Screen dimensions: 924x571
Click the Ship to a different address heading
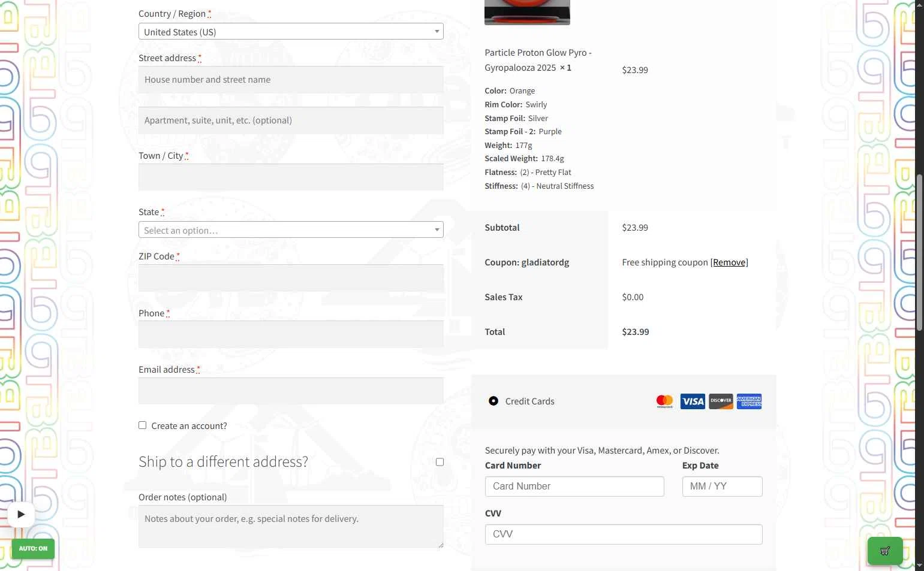[x=223, y=462]
